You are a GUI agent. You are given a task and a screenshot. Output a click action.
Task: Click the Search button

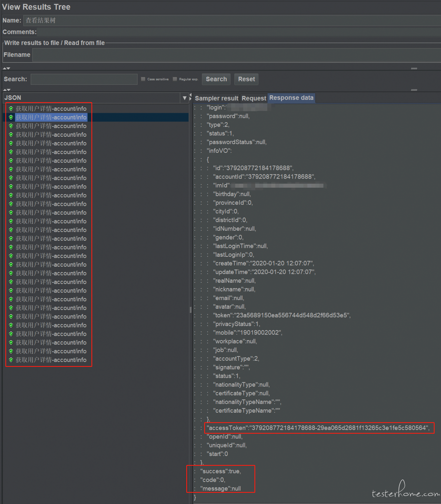[x=216, y=79]
